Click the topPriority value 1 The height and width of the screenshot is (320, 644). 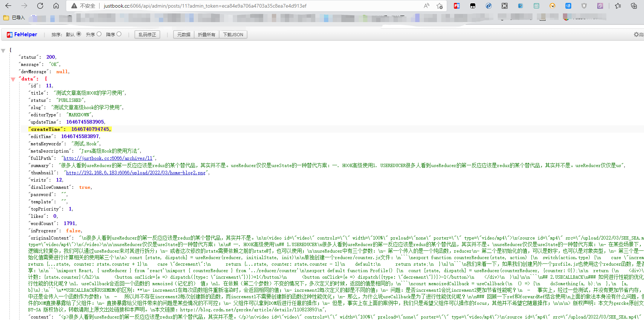coord(70,209)
